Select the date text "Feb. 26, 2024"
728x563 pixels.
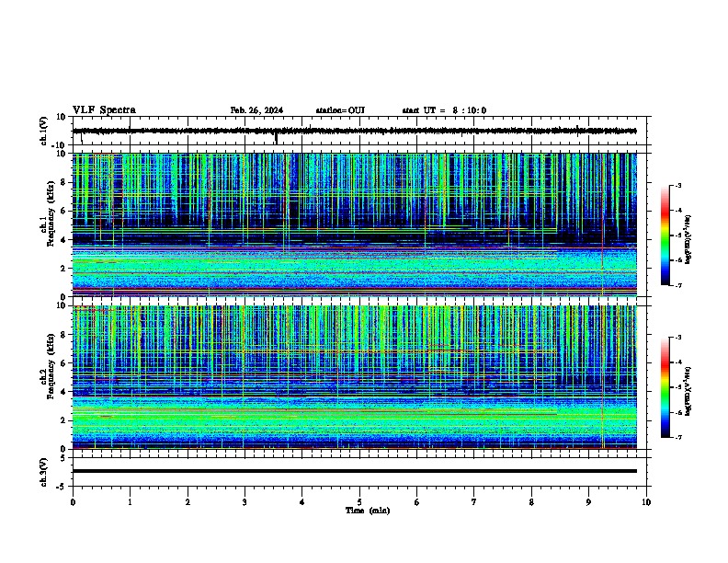(x=256, y=110)
